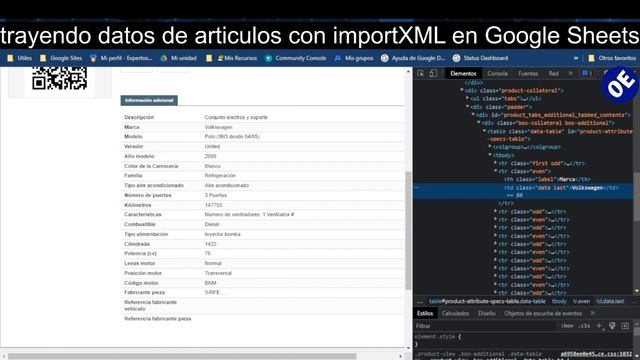Open Objetos de escucha de eventos tab
This screenshot has width=640, height=360.
click(x=543, y=313)
